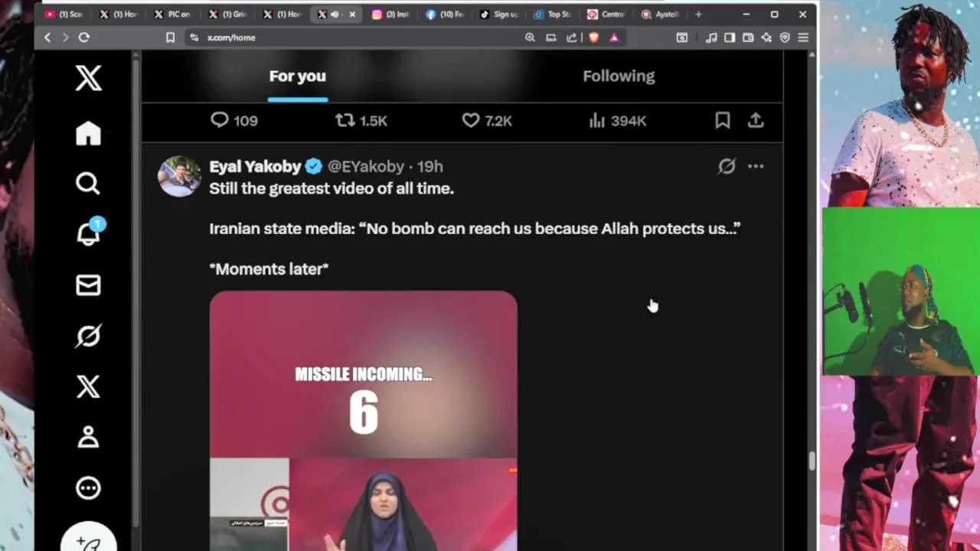Open Eyal Yakoby's profile name link
This screenshot has height=551, width=980.
(x=255, y=166)
